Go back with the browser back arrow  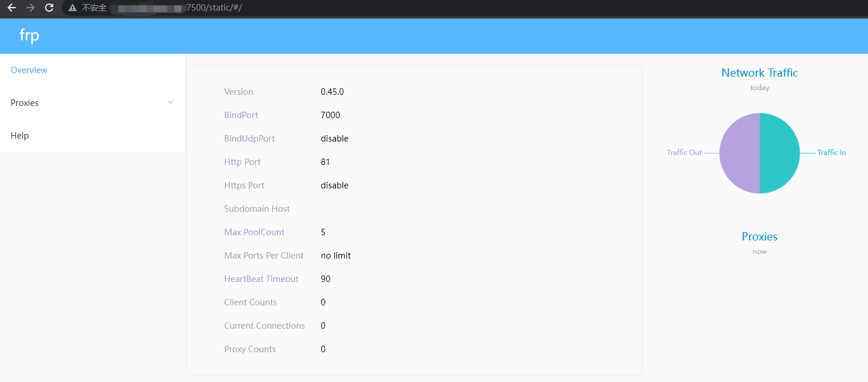(x=12, y=8)
